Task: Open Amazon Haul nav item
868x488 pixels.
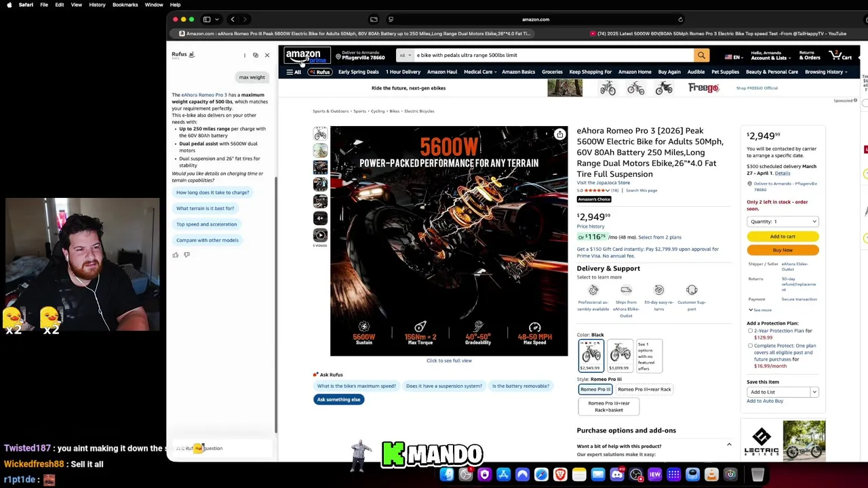Action: [442, 72]
